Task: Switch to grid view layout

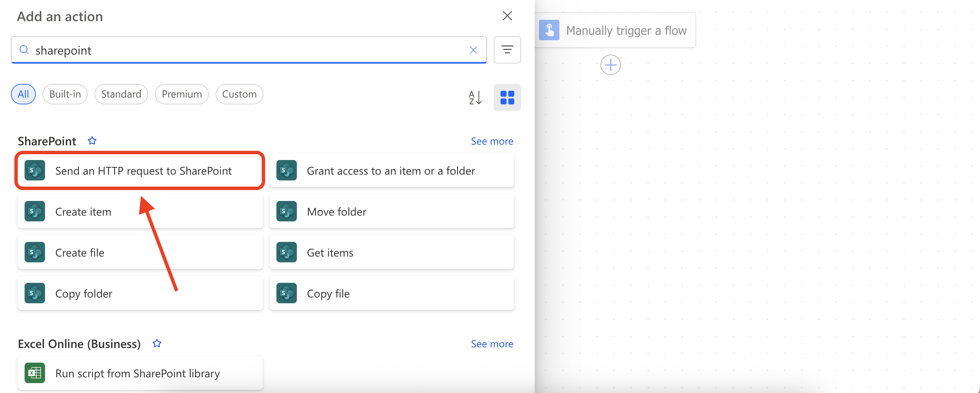Action: point(507,97)
